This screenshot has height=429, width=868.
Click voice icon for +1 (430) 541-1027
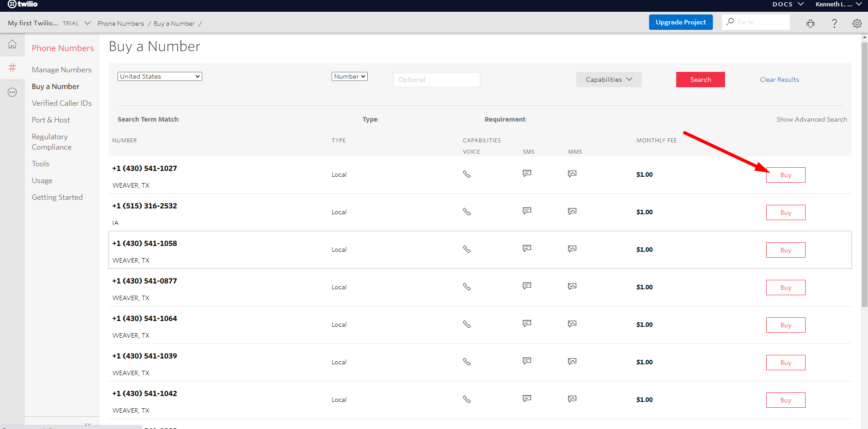point(467,174)
